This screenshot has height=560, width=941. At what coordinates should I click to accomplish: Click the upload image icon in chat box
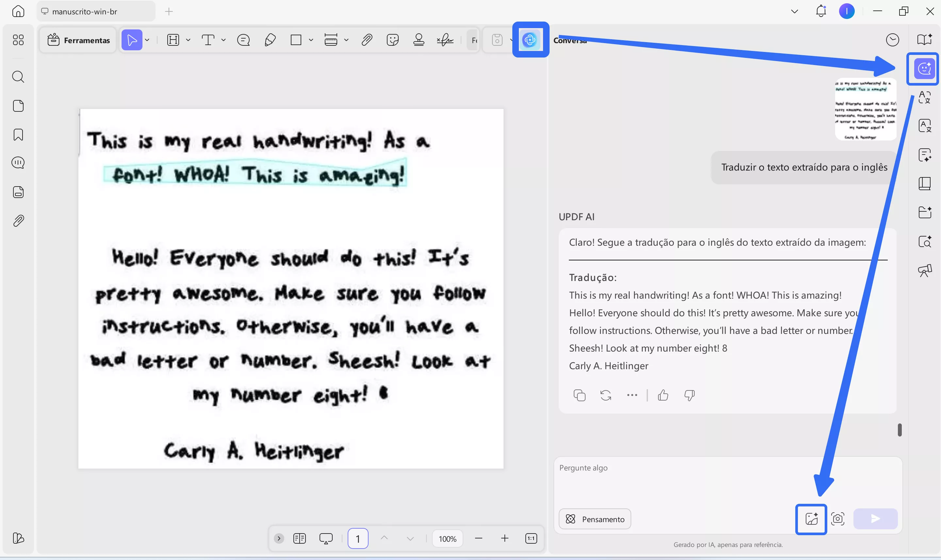click(811, 519)
